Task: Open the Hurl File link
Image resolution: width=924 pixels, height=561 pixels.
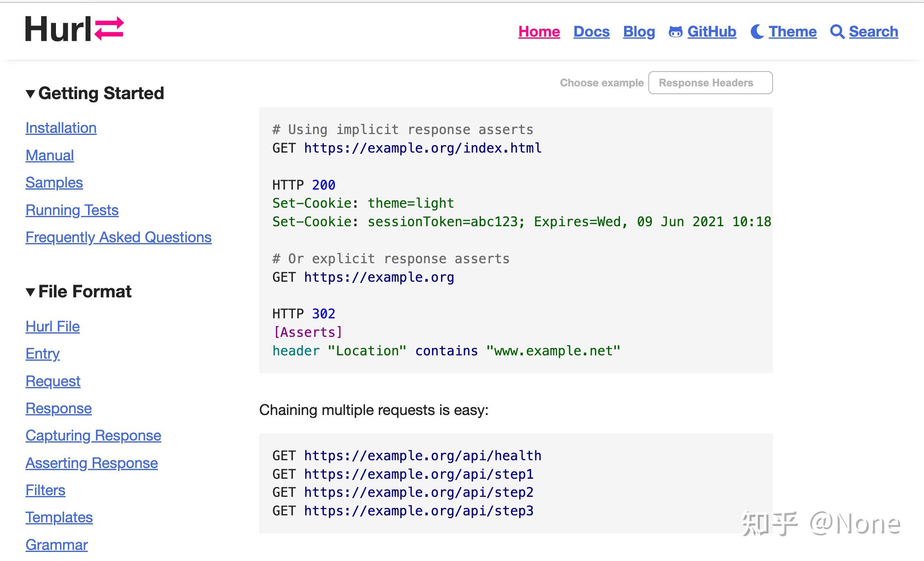Action: coord(53,327)
